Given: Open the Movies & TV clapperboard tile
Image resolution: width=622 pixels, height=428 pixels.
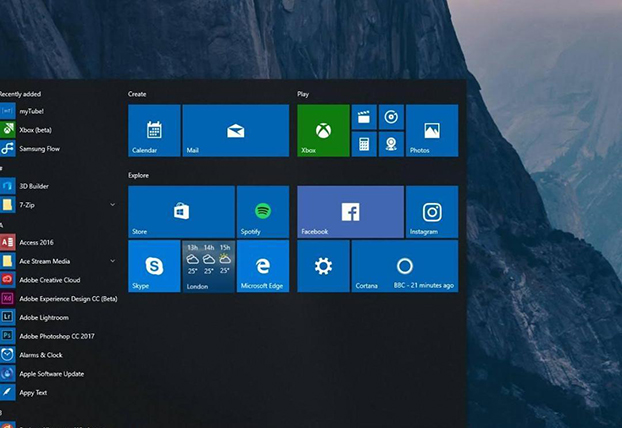Looking at the screenshot, I should coord(364,117).
